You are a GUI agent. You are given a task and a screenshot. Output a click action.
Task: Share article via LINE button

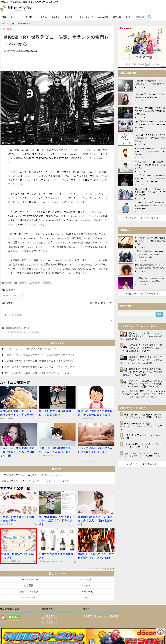tap(47, 283)
